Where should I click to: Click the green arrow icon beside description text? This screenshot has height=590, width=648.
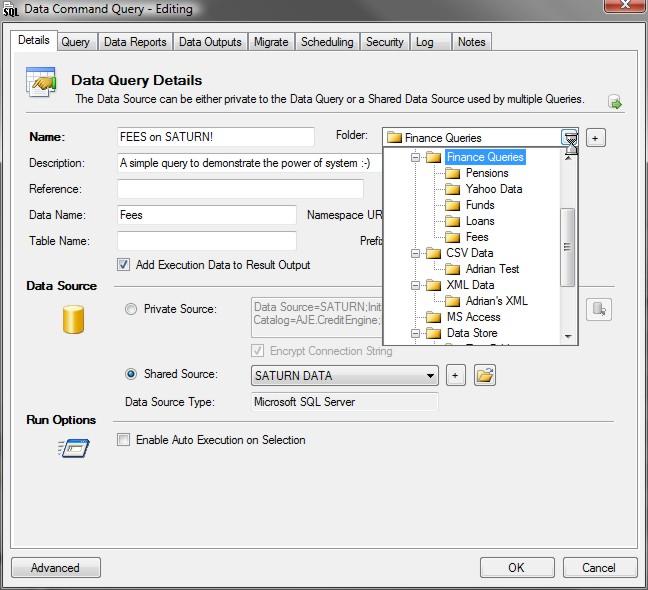tap(615, 102)
